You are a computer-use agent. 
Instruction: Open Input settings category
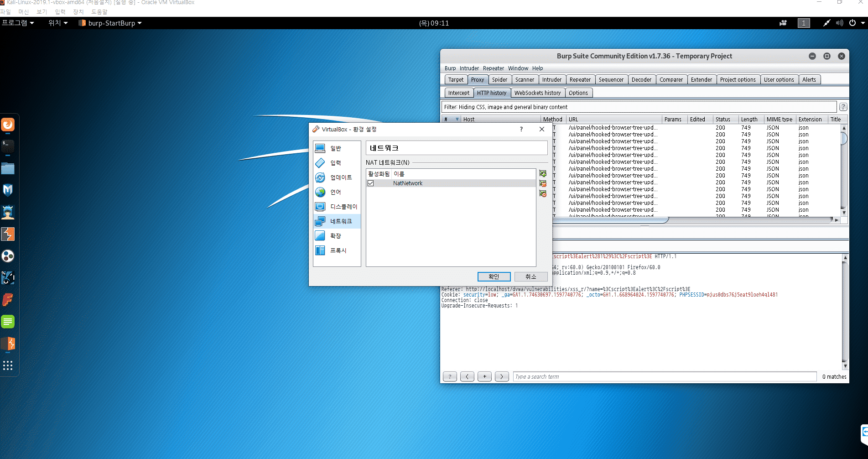[x=337, y=163]
